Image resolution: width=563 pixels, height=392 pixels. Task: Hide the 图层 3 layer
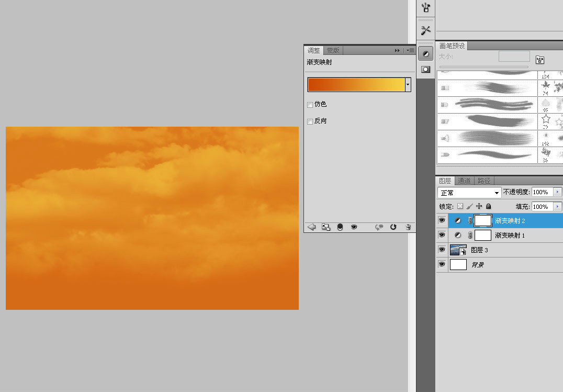click(442, 250)
